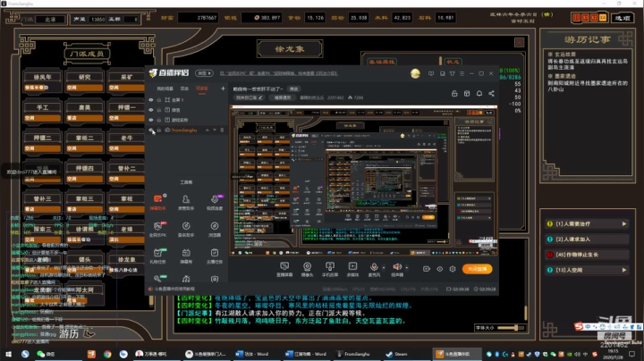Image resolution: width=644 pixels, height=361 pixels.
Task: Toggle visibility of the third source row
Action: (151, 120)
